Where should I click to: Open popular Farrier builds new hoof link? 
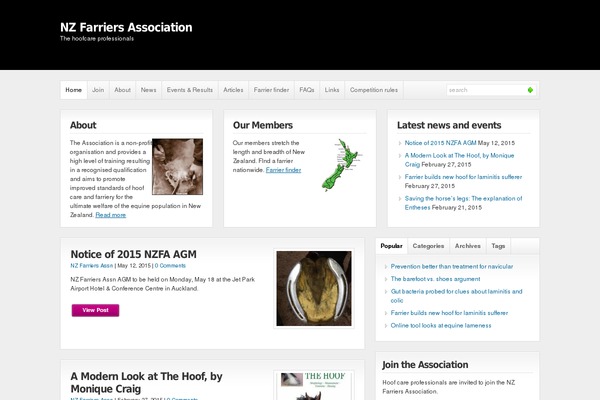[x=449, y=313]
